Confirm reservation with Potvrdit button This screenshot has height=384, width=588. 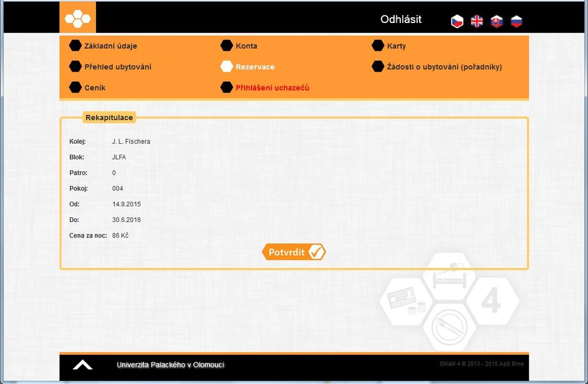293,252
